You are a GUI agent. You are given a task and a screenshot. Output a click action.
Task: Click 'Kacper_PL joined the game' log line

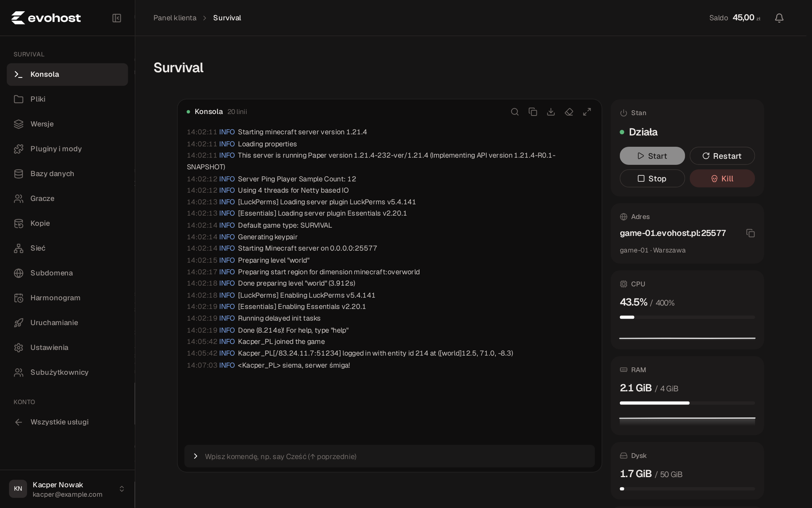(x=281, y=342)
